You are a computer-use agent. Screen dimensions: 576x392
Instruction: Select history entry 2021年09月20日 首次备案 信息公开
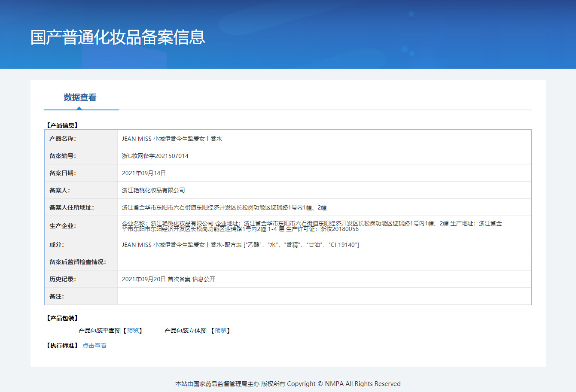168,279
